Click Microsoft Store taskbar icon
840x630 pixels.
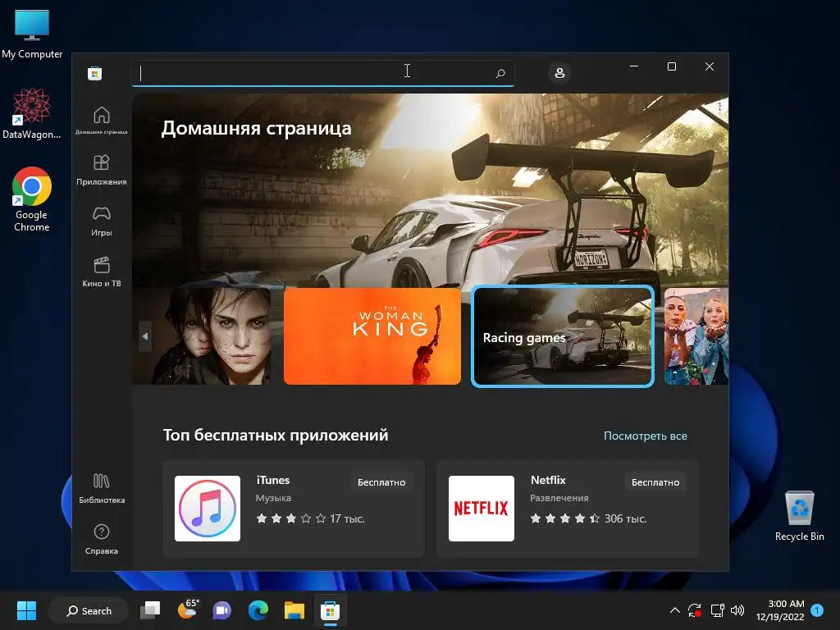(x=330, y=610)
